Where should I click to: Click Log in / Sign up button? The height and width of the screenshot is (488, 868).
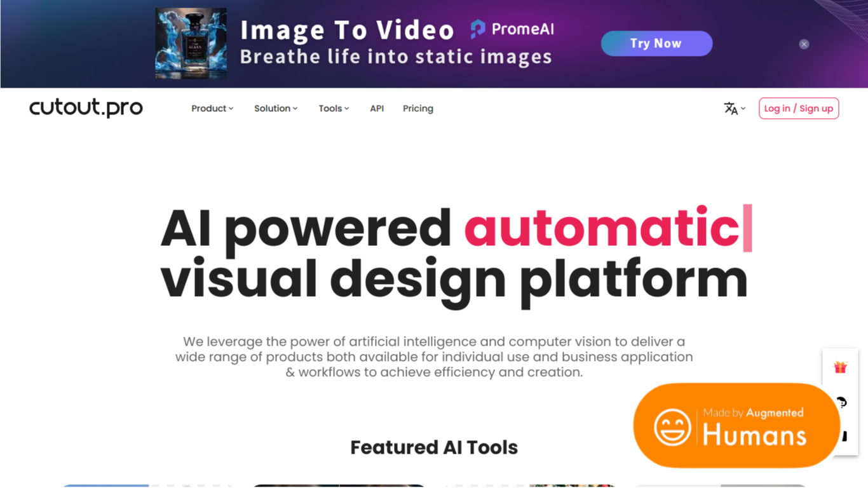tap(799, 109)
